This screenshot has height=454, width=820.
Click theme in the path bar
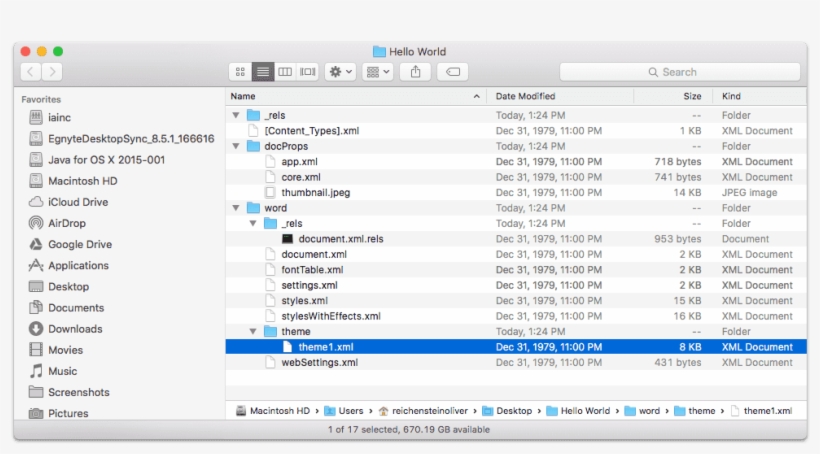(694, 411)
